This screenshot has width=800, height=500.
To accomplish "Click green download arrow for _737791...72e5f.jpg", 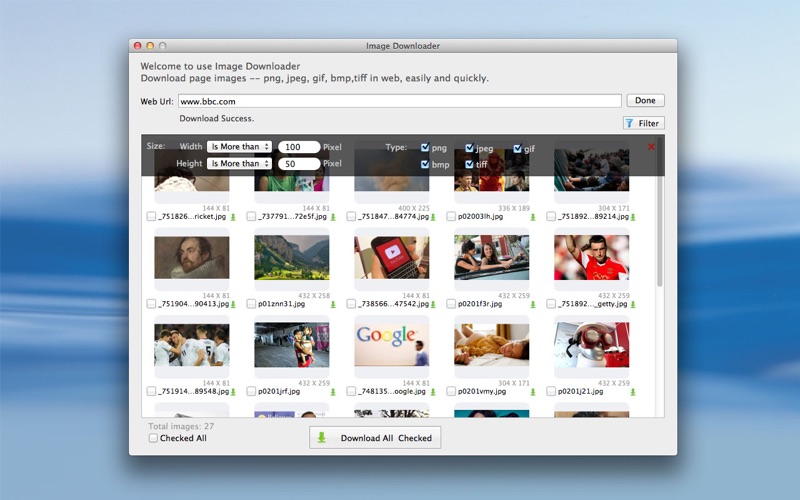I will [x=333, y=217].
